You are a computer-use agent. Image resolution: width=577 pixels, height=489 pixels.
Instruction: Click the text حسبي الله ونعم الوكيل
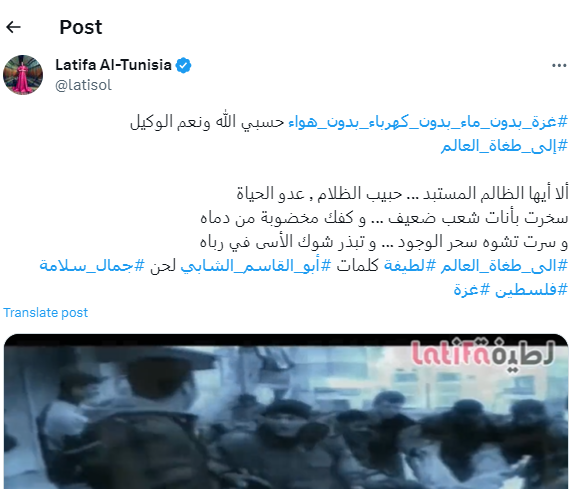point(207,122)
